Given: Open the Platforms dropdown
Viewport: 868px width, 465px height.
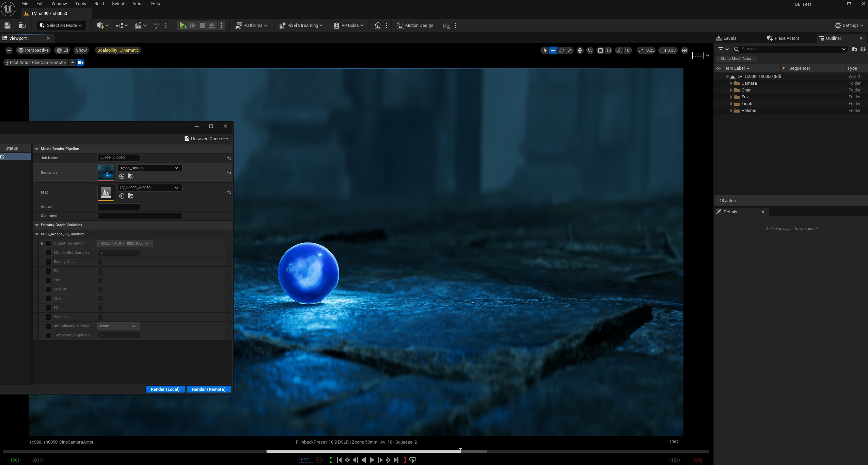Looking at the screenshot, I should click(x=252, y=26).
